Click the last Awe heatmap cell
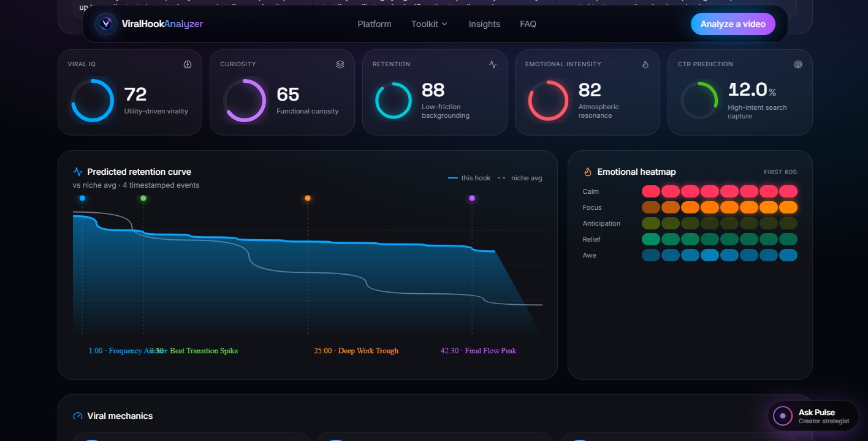 (788, 255)
